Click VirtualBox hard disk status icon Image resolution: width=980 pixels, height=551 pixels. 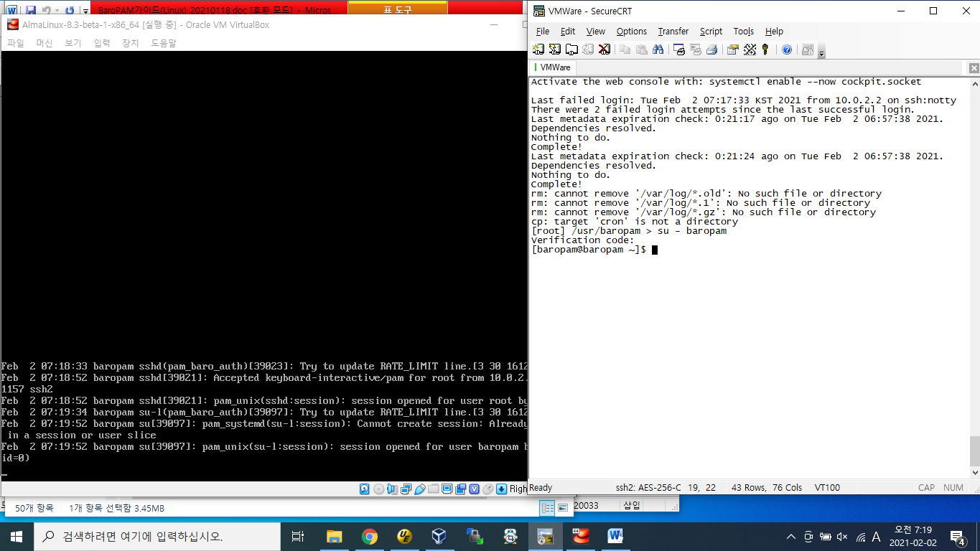pos(364,489)
